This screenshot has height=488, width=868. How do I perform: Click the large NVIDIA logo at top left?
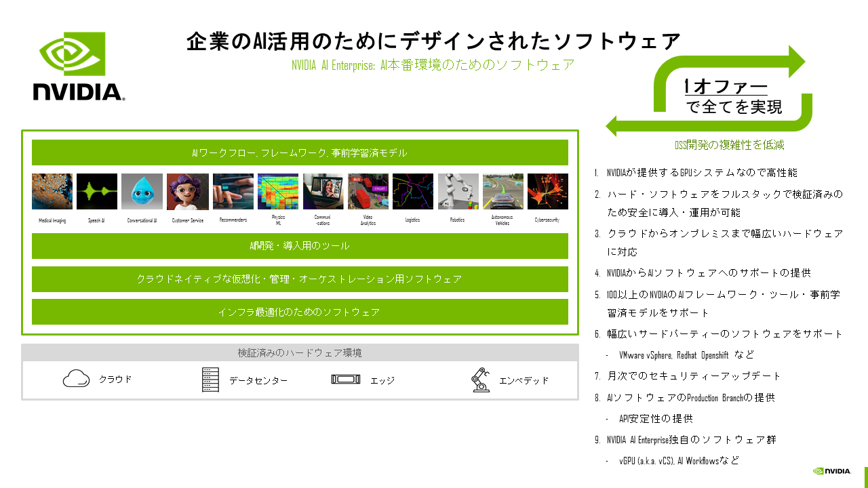click(x=79, y=66)
